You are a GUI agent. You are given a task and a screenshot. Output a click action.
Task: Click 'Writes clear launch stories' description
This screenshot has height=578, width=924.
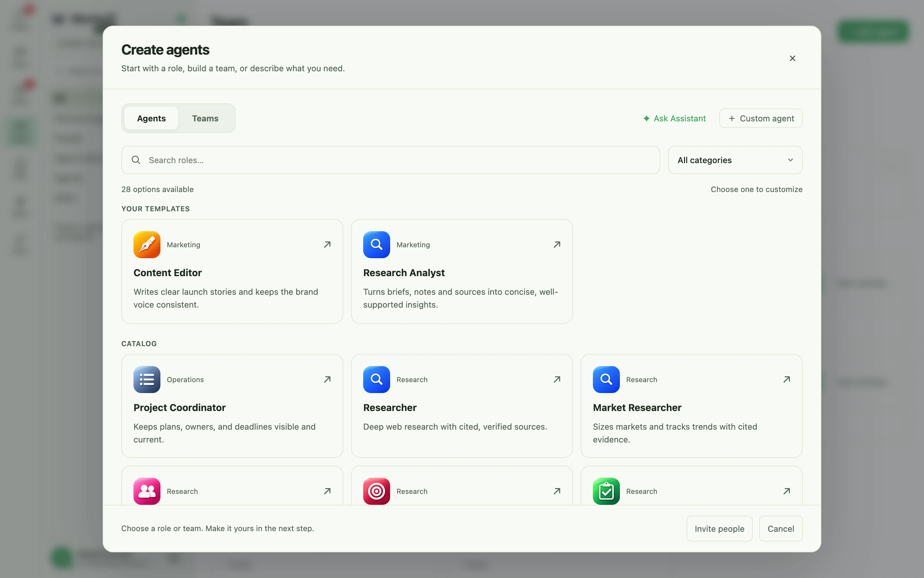pyautogui.click(x=226, y=298)
